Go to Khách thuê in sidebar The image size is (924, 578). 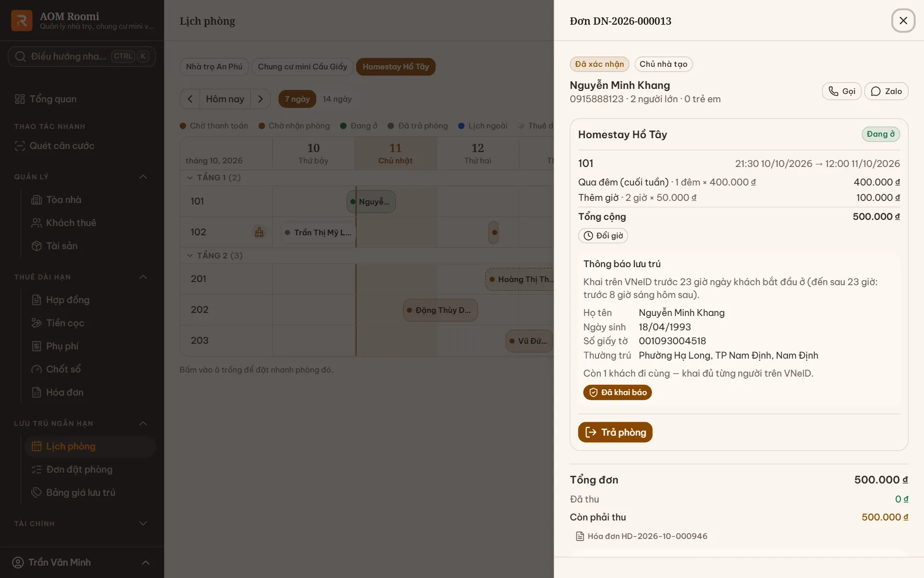(90, 222)
